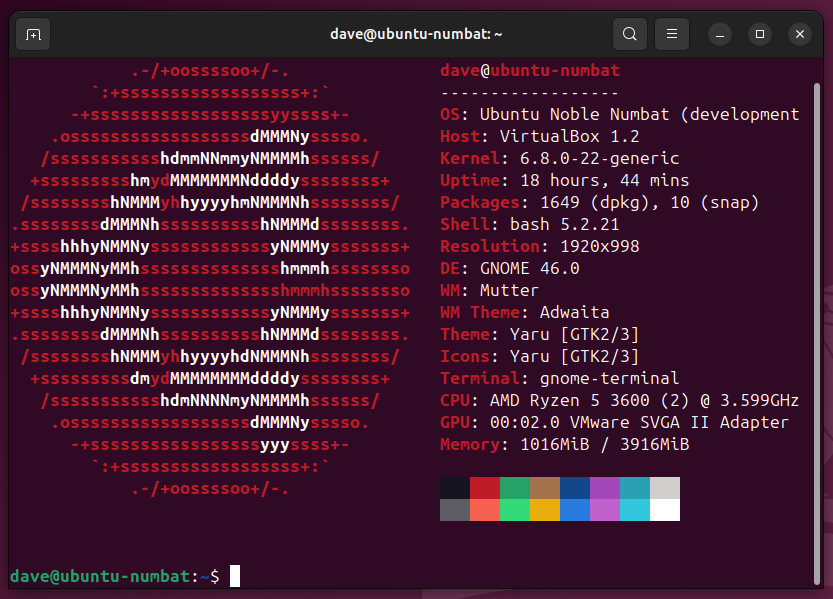Click the Theme Yaru [GTK2/3] line
This screenshot has width=833, height=599.
(x=539, y=335)
